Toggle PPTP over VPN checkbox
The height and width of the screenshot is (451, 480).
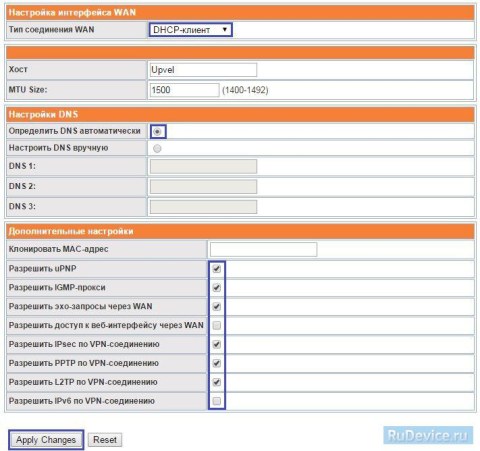pyautogui.click(x=217, y=363)
